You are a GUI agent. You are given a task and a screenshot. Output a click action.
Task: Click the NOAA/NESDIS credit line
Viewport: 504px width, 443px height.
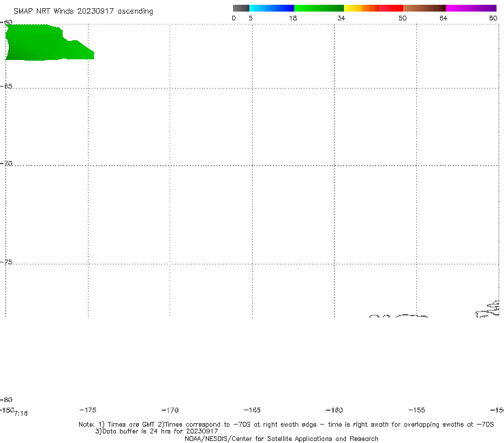pos(281,438)
